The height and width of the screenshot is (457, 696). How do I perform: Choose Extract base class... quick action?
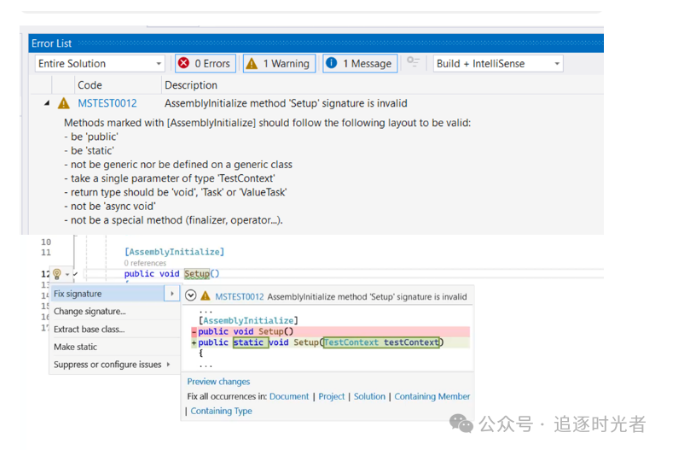89,329
